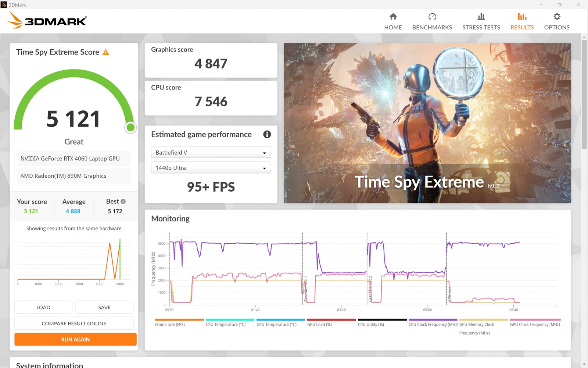Image resolution: width=588 pixels, height=368 pixels.
Task: Click the SAVE button
Action: tap(104, 307)
